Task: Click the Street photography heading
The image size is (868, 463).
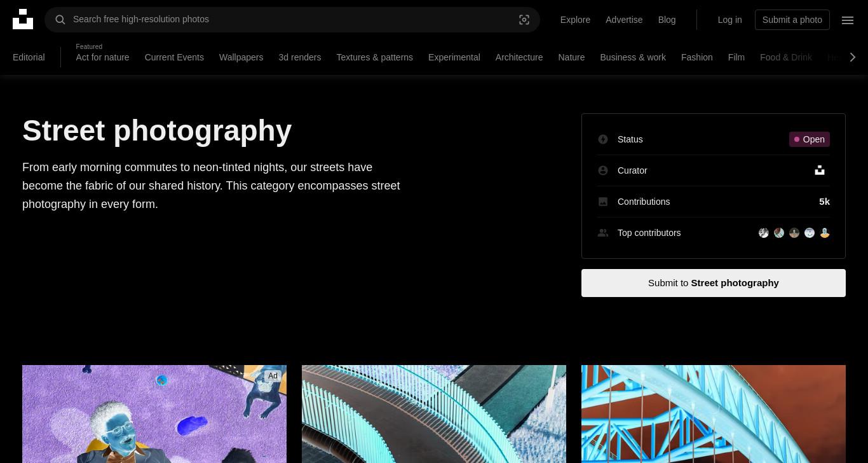Action: coord(157,130)
